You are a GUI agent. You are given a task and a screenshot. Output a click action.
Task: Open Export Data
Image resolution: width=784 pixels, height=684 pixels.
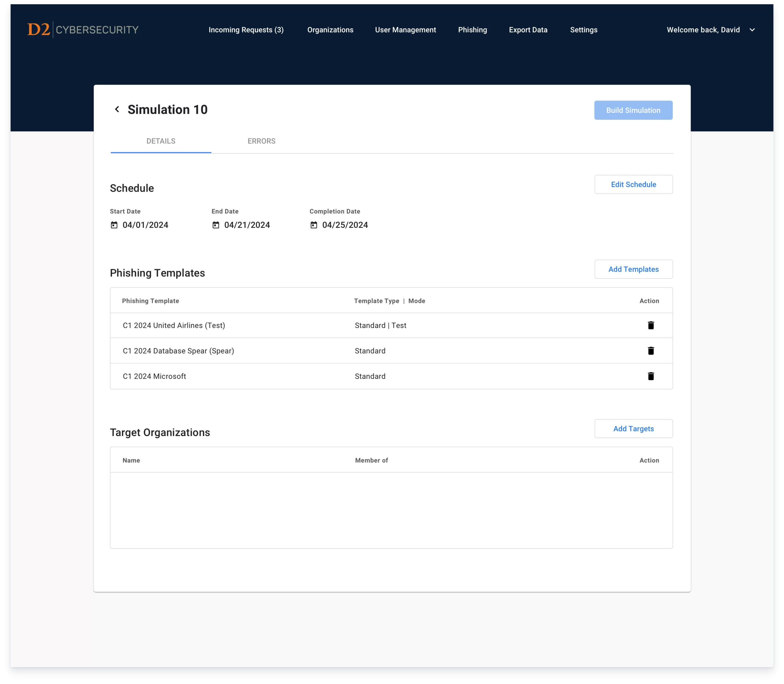pos(528,30)
